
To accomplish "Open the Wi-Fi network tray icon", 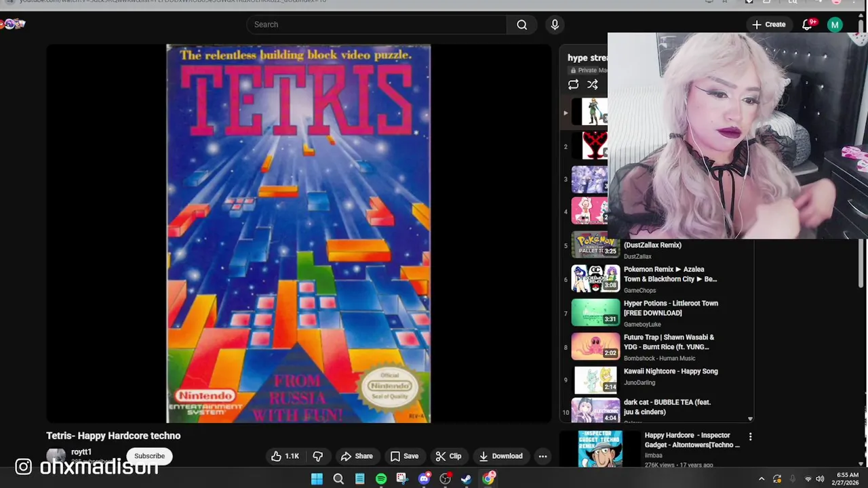I will point(808,479).
